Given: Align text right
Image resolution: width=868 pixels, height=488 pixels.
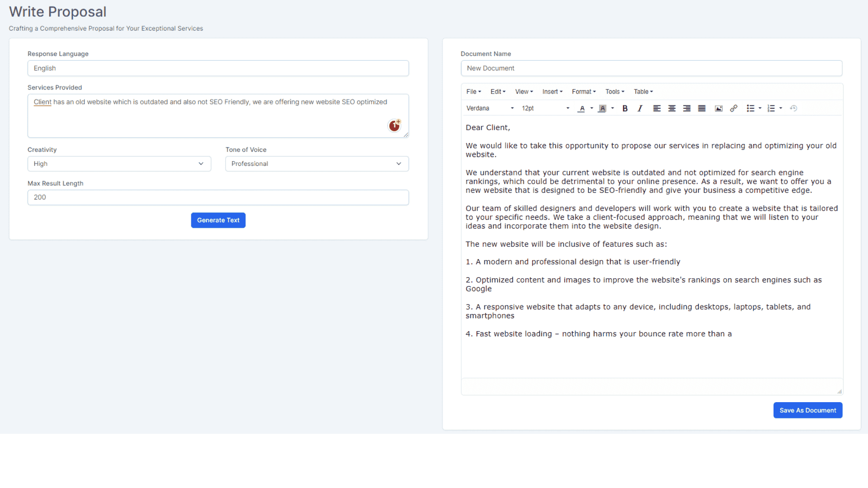Looking at the screenshot, I should pos(687,108).
